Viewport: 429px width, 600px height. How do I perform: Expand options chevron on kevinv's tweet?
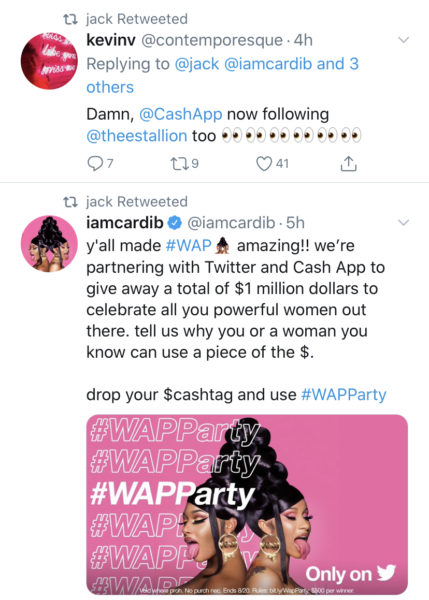coord(404,40)
